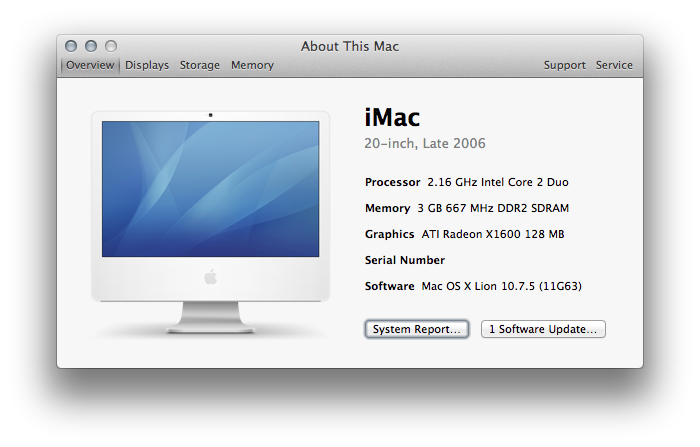Click the System Report button
The height and width of the screenshot is (447, 700).
(417, 329)
